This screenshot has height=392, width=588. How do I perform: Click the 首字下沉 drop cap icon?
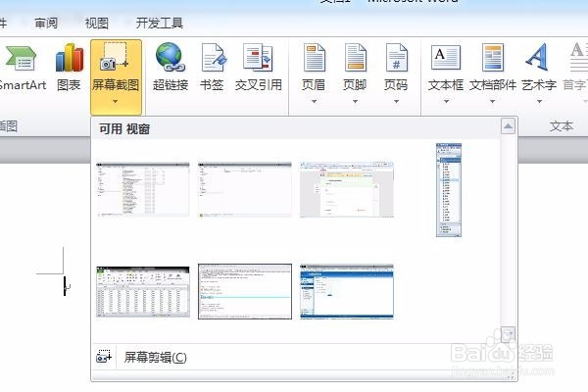578,58
